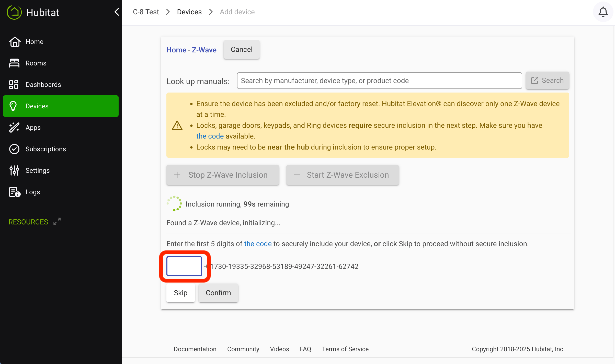Collapse the sidebar with the arrow
The width and height of the screenshot is (615, 364).
[117, 12]
